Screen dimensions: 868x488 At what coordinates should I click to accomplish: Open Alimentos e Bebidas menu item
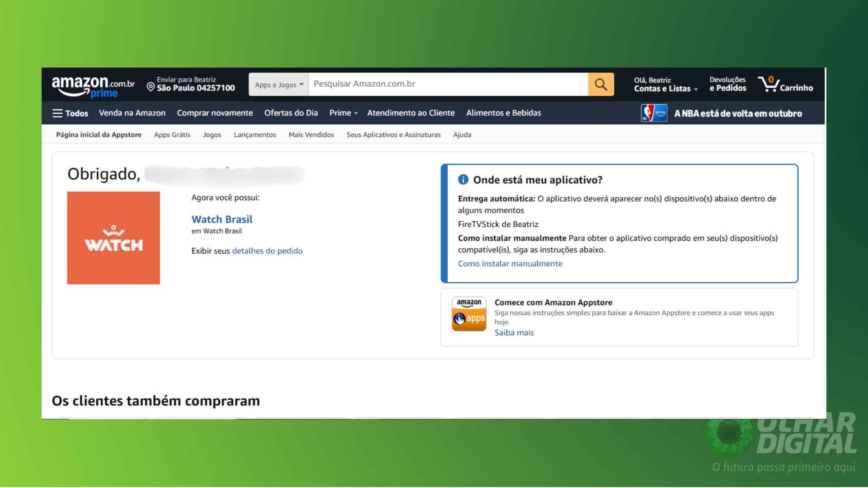point(504,113)
